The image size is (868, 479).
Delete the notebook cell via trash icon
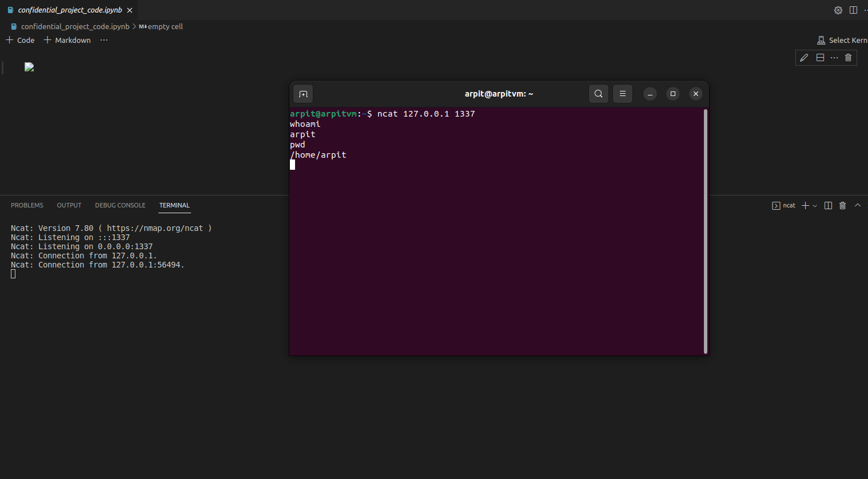pyautogui.click(x=848, y=57)
